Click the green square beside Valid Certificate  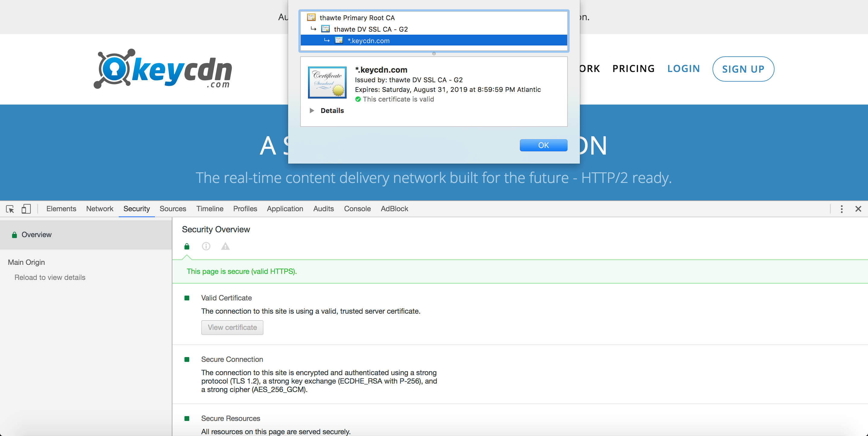[x=187, y=298]
